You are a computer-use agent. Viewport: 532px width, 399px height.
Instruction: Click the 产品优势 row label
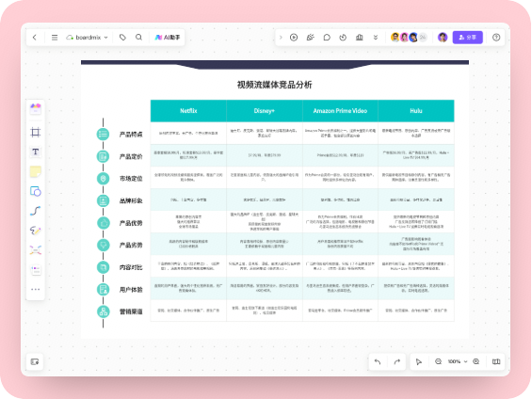coord(131,223)
